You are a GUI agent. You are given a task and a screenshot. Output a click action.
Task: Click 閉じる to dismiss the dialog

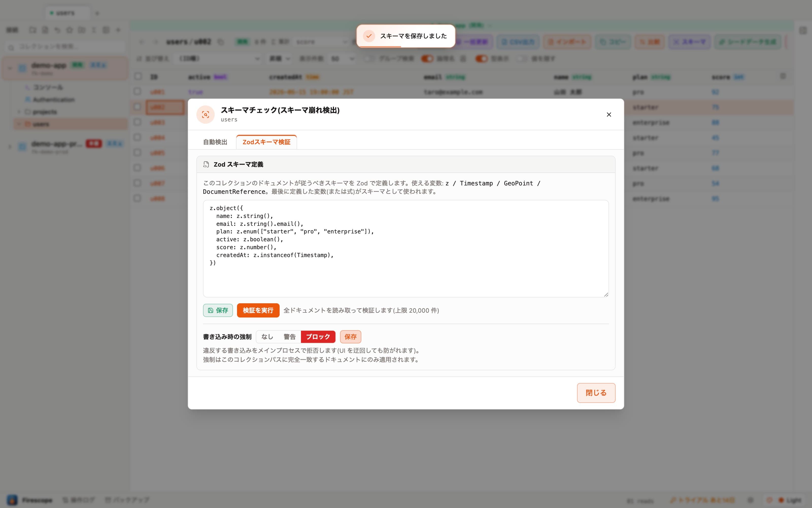[x=596, y=393]
